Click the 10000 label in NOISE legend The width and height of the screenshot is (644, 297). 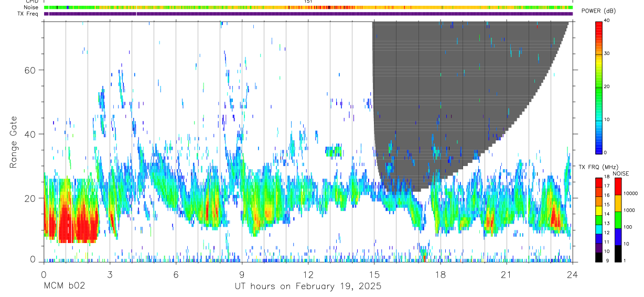pyautogui.click(x=631, y=193)
